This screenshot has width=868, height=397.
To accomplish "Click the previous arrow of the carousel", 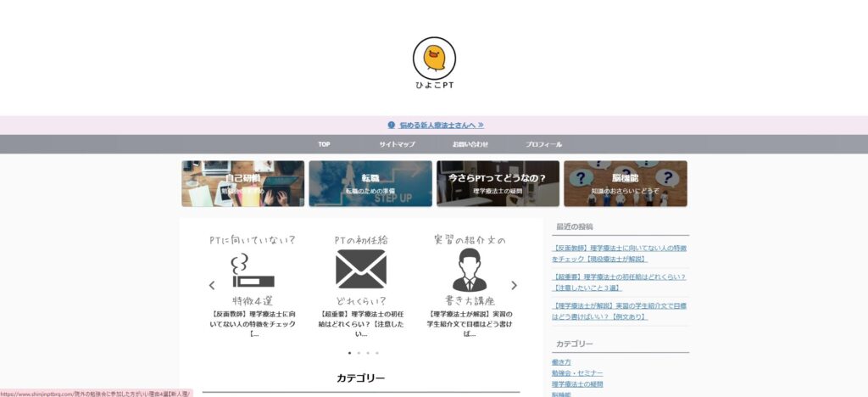I will pos(211,285).
